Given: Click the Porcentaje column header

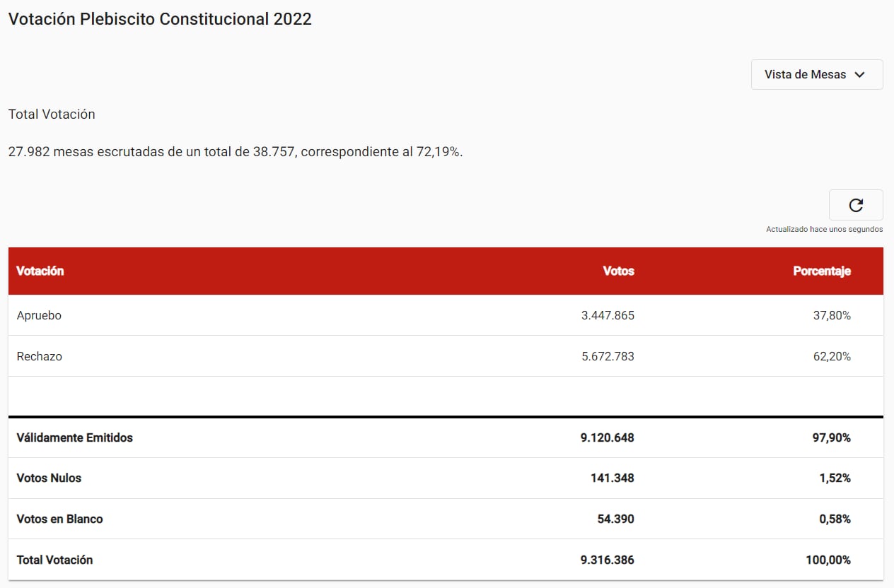Looking at the screenshot, I should tap(822, 271).
